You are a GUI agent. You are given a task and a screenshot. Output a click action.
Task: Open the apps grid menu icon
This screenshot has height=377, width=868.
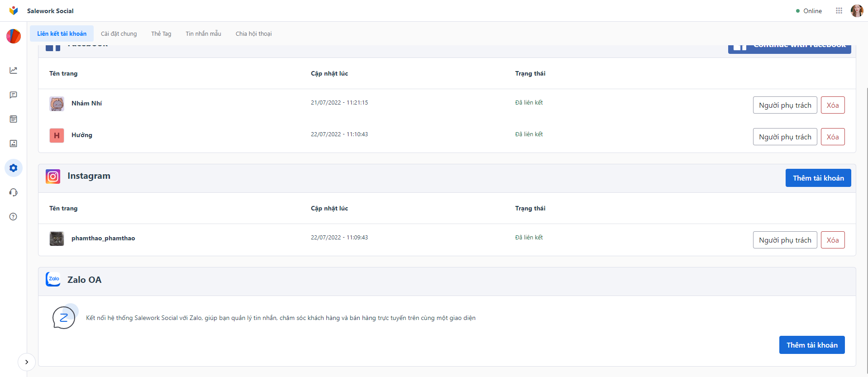[x=839, y=11]
